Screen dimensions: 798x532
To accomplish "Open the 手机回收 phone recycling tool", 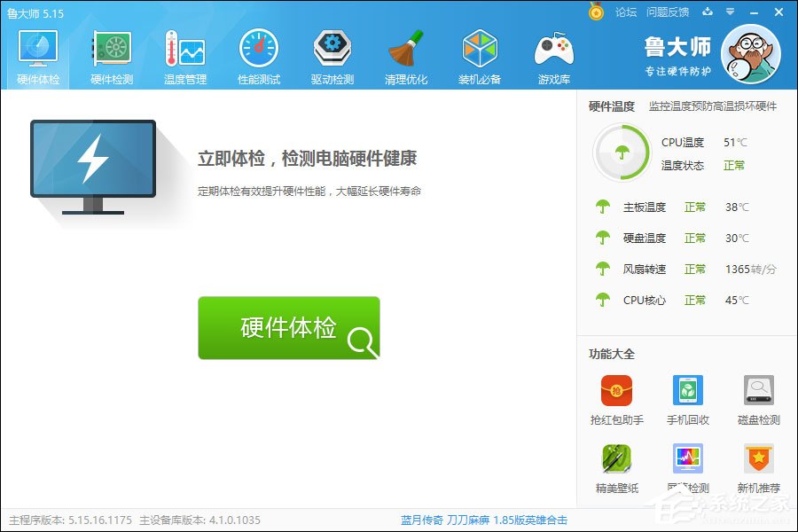I will [687, 399].
